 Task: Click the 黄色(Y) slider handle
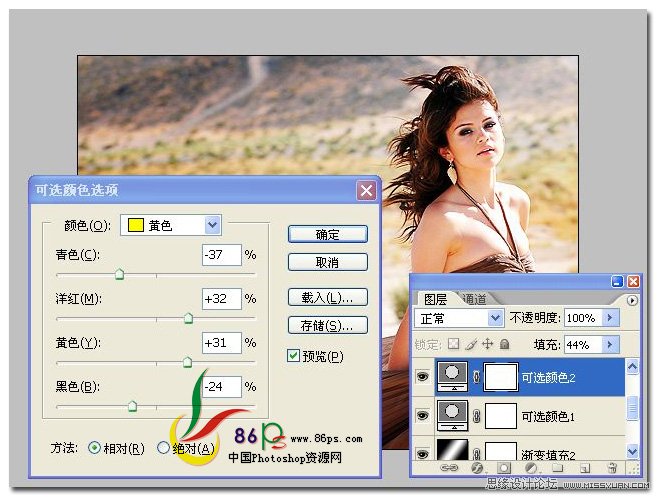click(x=188, y=362)
